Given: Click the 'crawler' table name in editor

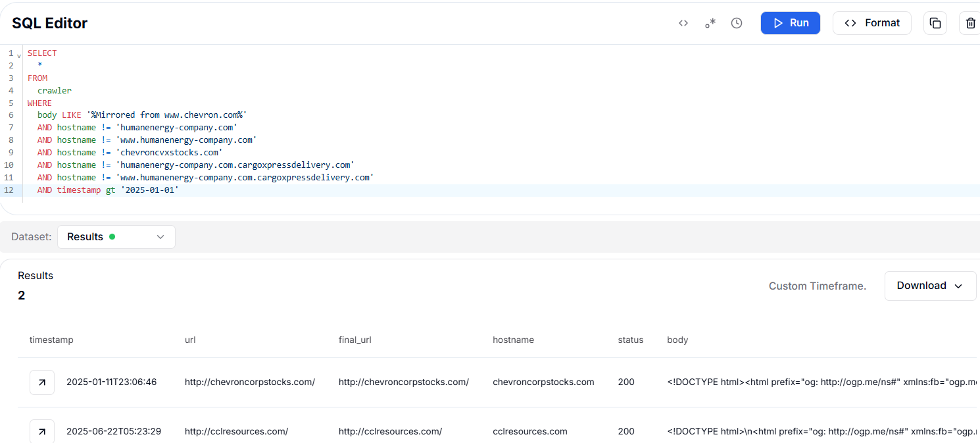Looking at the screenshot, I should pos(55,90).
